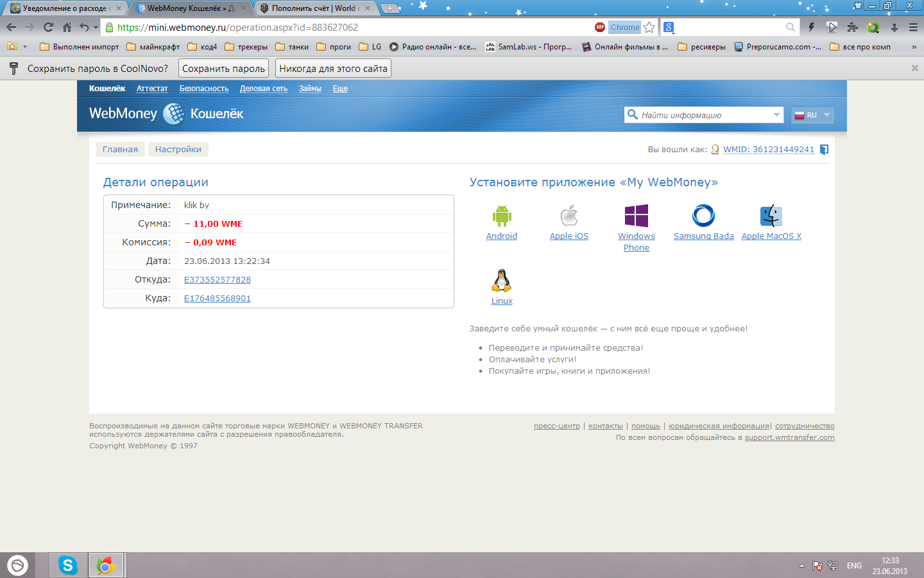Open source purse E373552577828 link

[x=218, y=280]
